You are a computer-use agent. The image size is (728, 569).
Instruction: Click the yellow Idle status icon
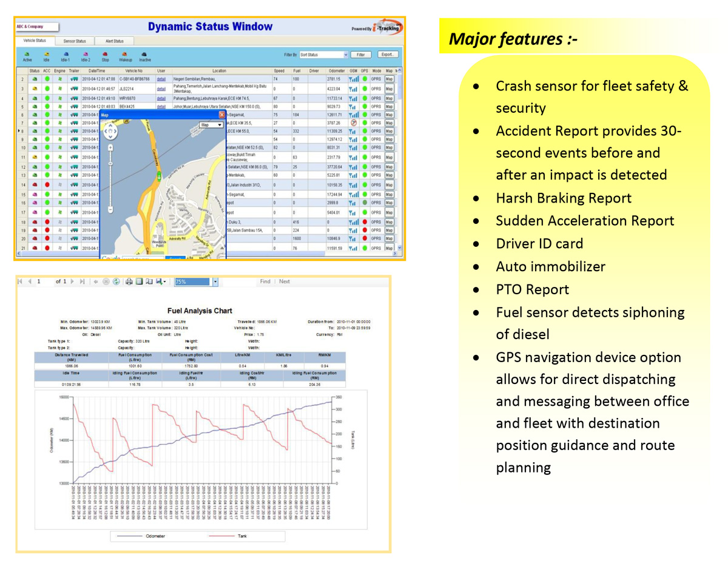[x=46, y=55]
